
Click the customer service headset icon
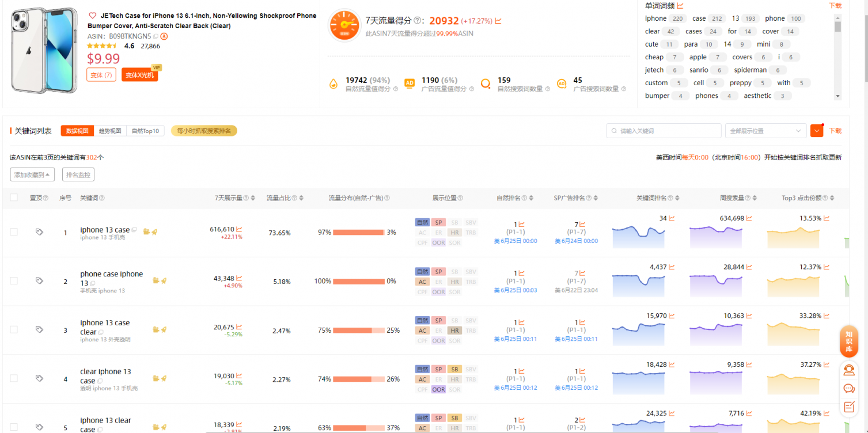coord(848,370)
